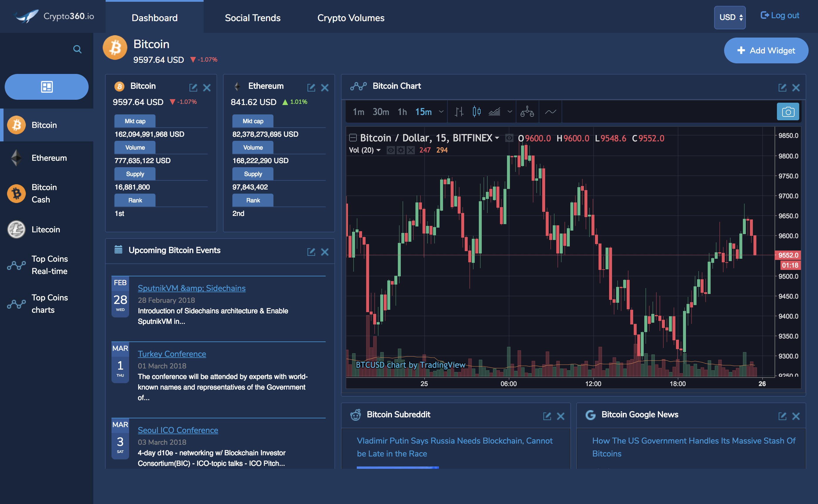Toggle Vol indicator visibility eye
This screenshot has height=504, width=818.
(x=391, y=150)
